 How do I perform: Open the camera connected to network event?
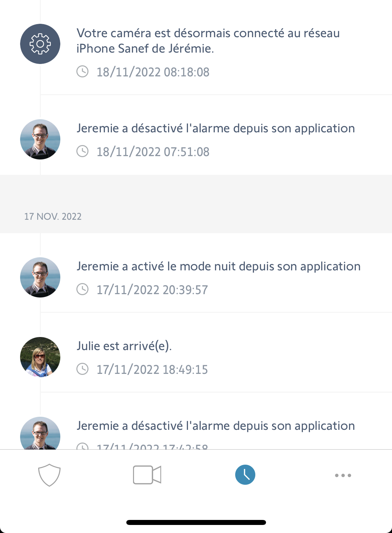(x=208, y=41)
